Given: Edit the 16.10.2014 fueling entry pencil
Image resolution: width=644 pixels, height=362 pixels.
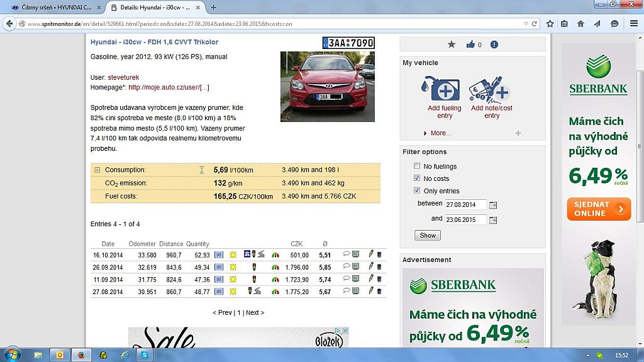Looking at the screenshot, I should (x=371, y=255).
